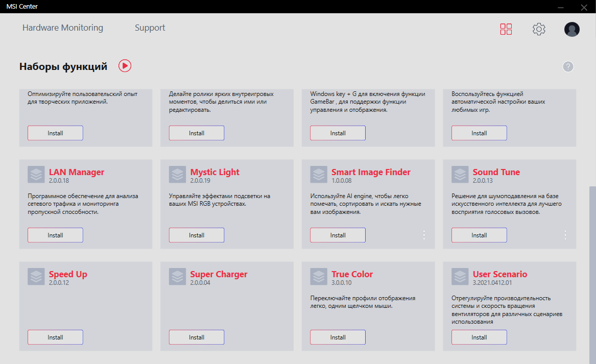Install User Scenario

[x=479, y=337]
